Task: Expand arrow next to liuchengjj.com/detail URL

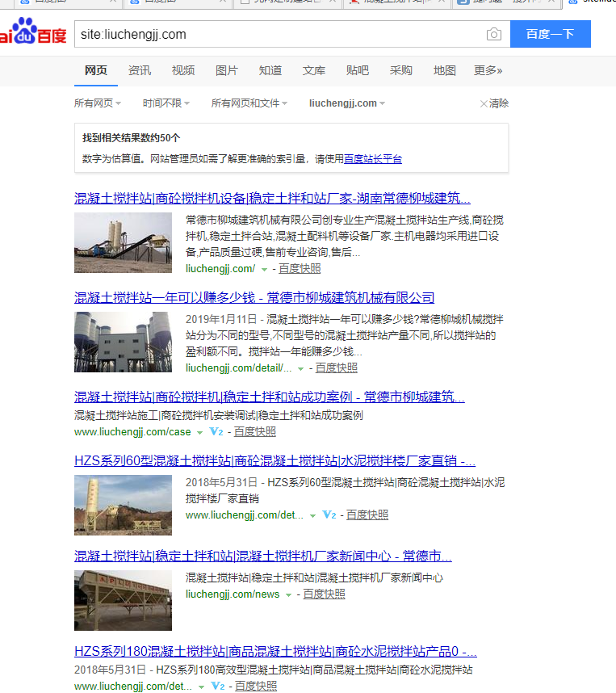Action: click(x=300, y=368)
